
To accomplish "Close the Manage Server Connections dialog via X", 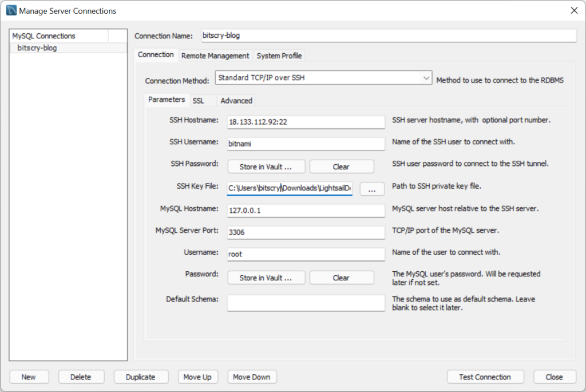I will (574, 10).
